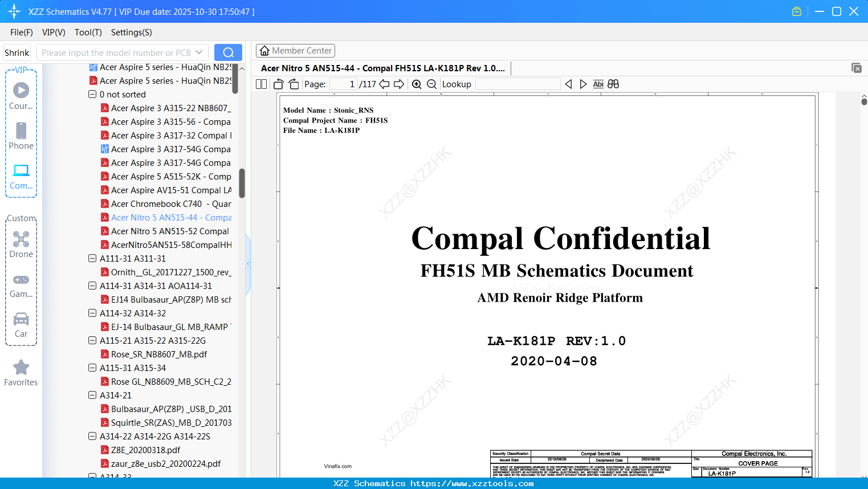This screenshot has width=868, height=489.
Task: Zoom out of the schematic
Action: 431,84
